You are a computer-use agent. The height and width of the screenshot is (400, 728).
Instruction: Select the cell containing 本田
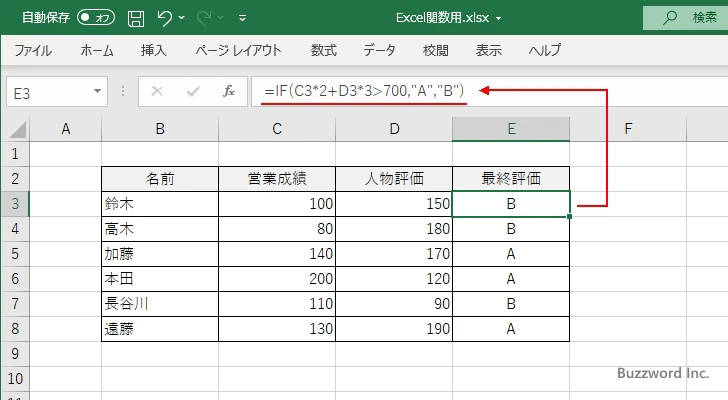(x=160, y=279)
